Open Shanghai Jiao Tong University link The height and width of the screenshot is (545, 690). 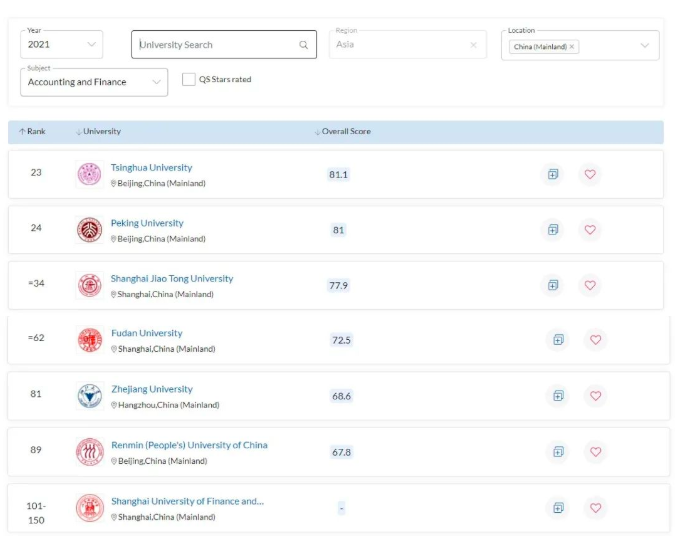[172, 279]
